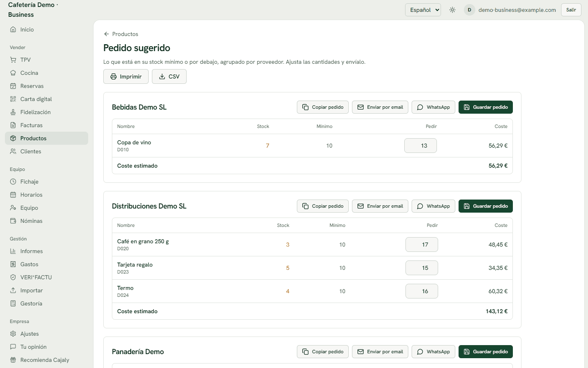Open Importar upload icon
The height and width of the screenshot is (368, 588).
13,290
